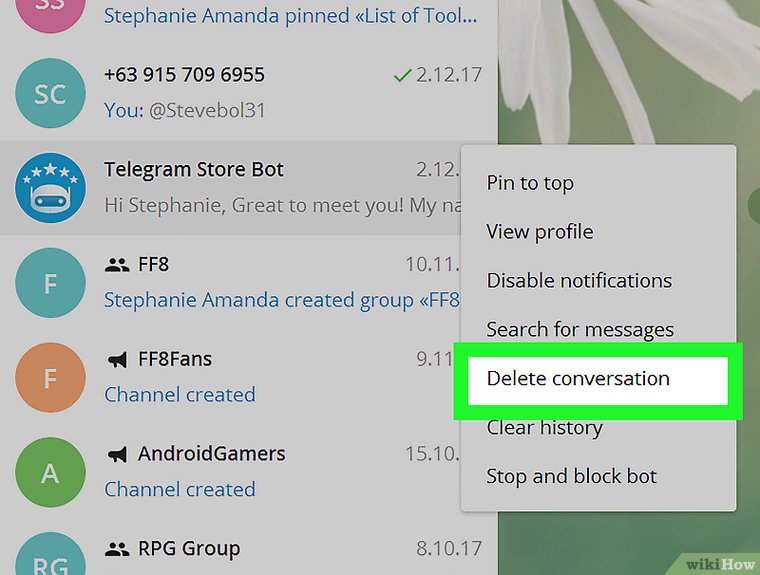Click date '2.12.17' on phone-number chat
Screen dimensions: 760x575
(x=449, y=75)
